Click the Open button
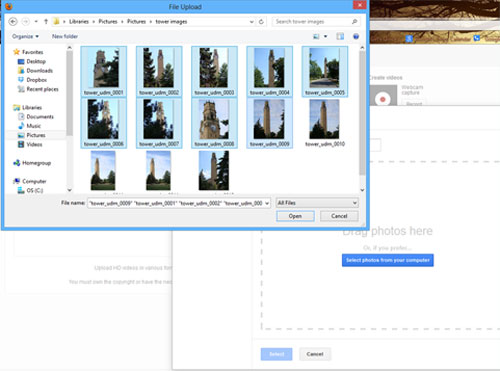 click(x=295, y=216)
